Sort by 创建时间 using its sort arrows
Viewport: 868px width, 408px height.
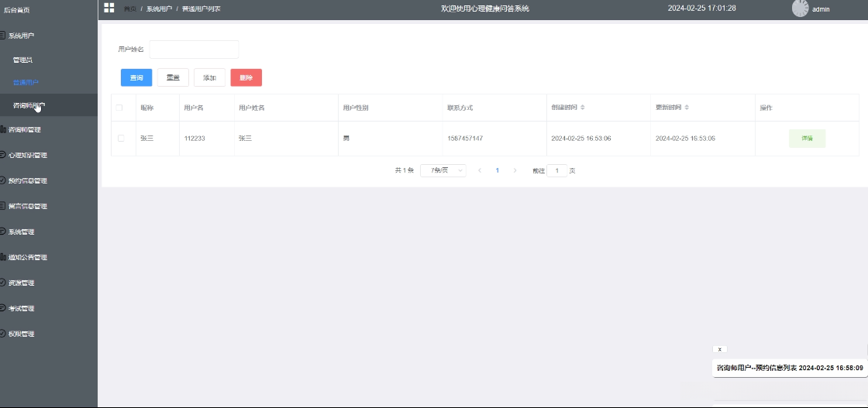582,108
